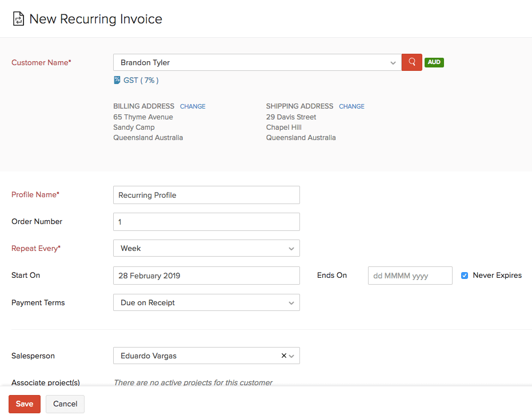Open the Customer Name dropdown

coord(393,63)
